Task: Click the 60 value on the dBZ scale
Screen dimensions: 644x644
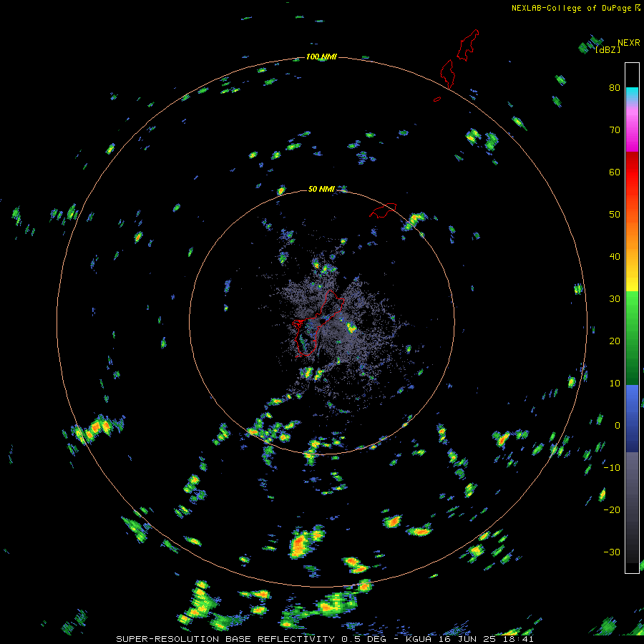Action: tap(615, 172)
